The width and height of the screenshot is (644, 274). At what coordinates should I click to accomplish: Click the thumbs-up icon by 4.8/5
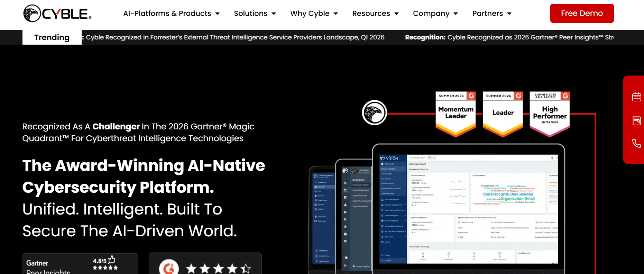(111, 259)
